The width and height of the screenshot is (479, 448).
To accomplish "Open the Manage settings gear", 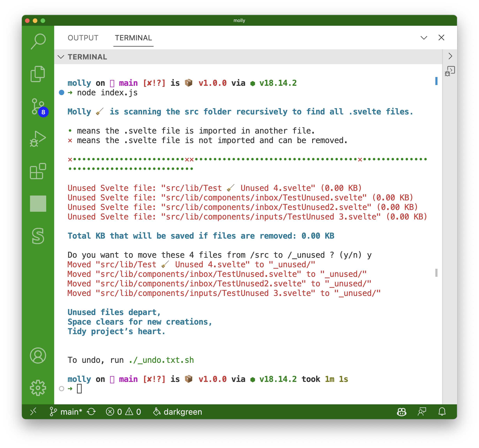I will [x=38, y=388].
